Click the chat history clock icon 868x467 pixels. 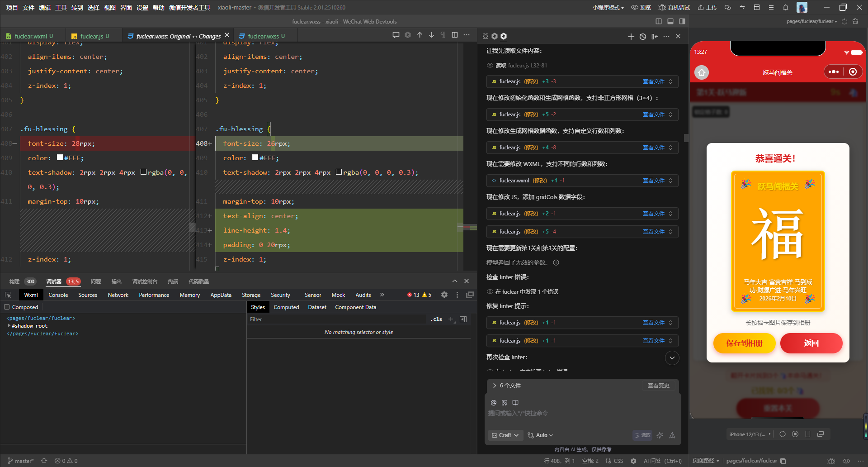(x=642, y=37)
